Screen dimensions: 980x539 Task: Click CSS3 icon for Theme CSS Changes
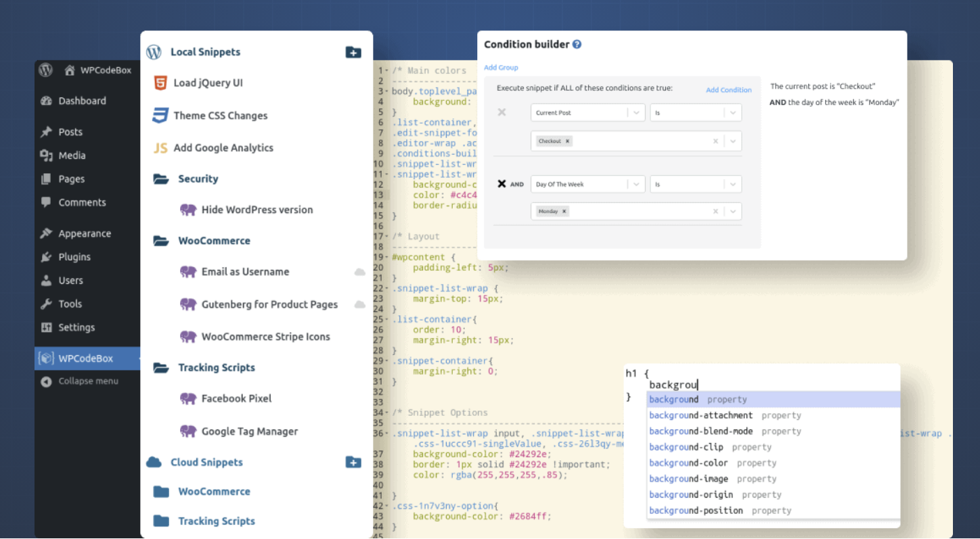[160, 116]
